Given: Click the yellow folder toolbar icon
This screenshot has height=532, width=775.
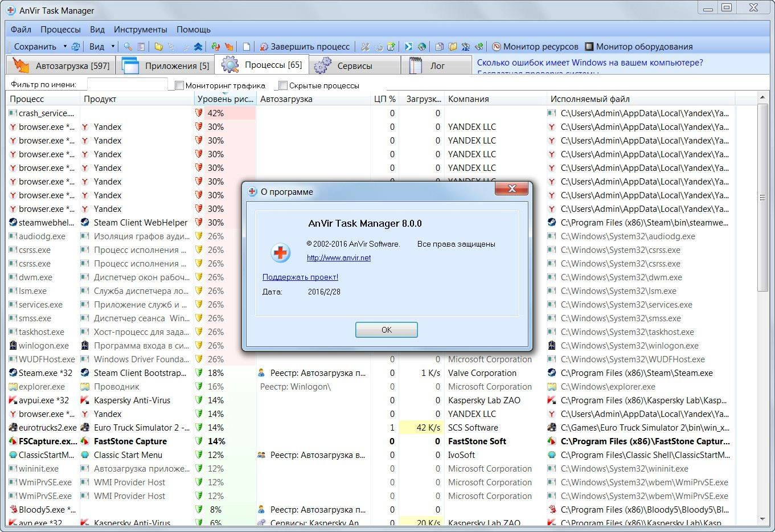Looking at the screenshot, I should (x=158, y=47).
